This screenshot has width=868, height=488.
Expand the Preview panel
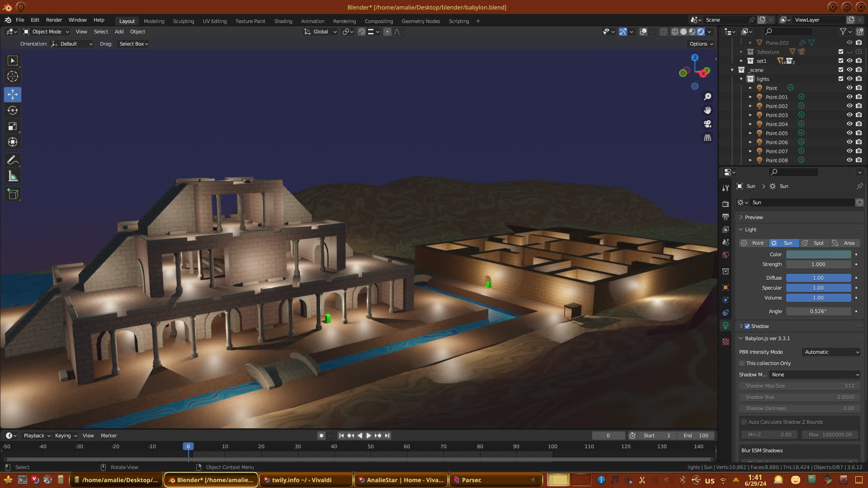pos(754,217)
